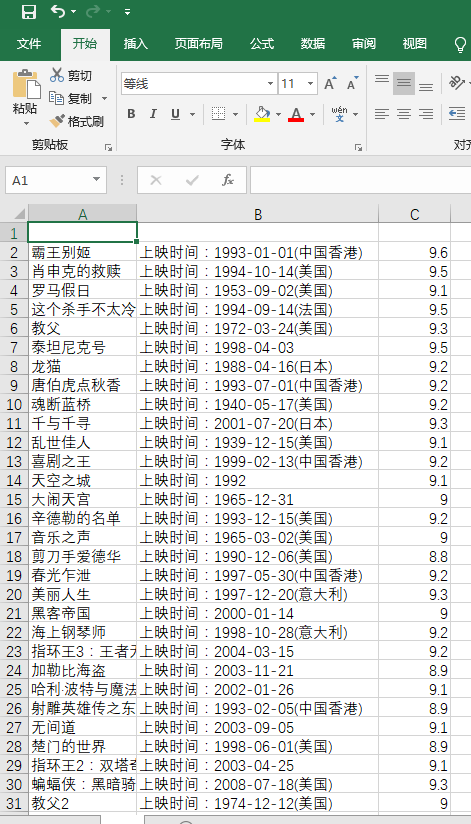Image resolution: width=471 pixels, height=824 pixels.
Task: Click the decrease font size icon
Action: (352, 83)
